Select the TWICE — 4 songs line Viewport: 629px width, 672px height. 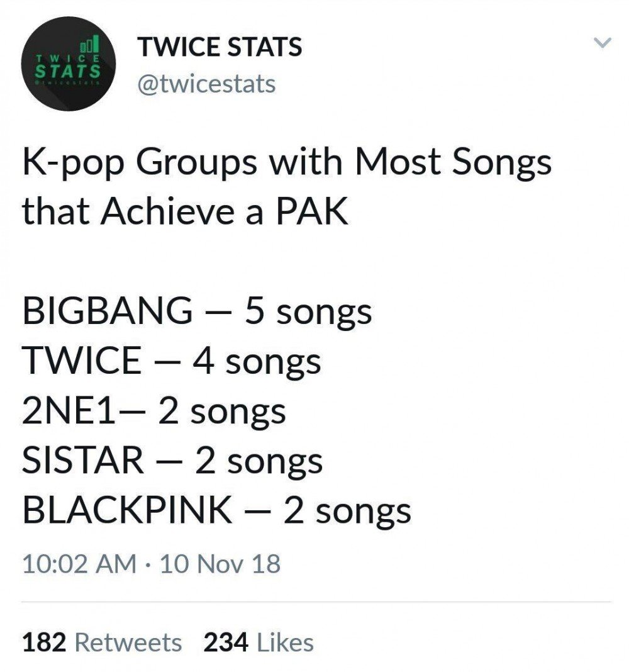coord(171,361)
